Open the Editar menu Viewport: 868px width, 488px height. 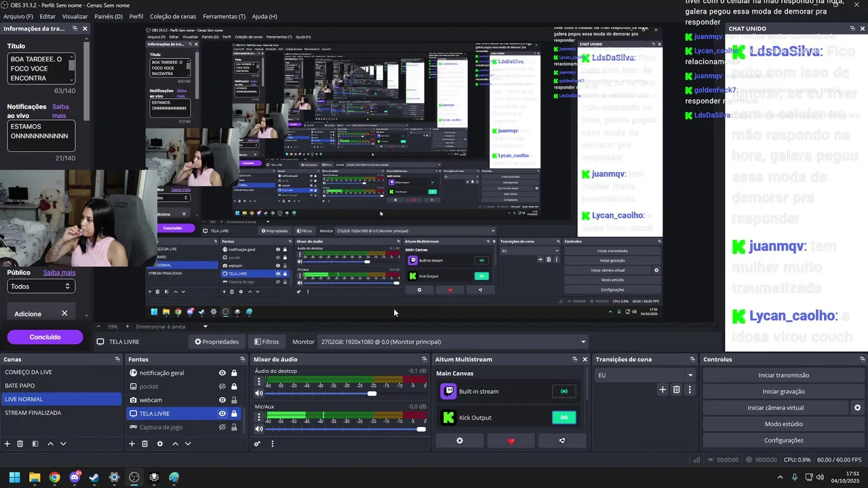point(47,16)
